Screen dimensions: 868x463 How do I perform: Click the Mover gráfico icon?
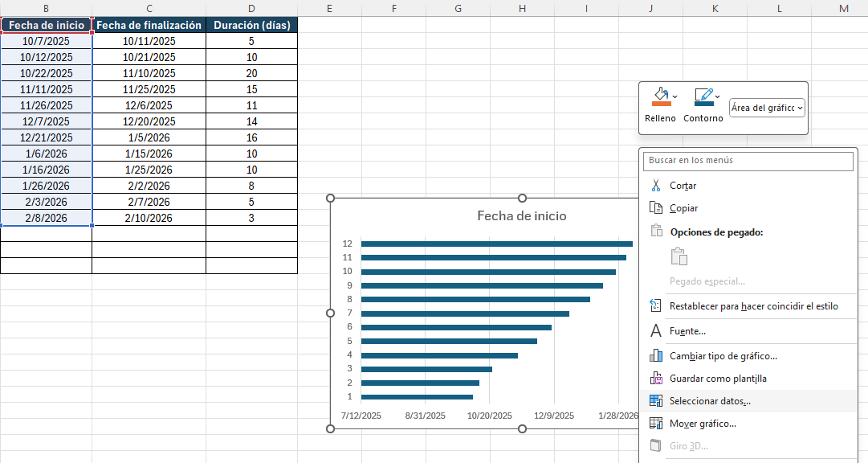(x=655, y=424)
